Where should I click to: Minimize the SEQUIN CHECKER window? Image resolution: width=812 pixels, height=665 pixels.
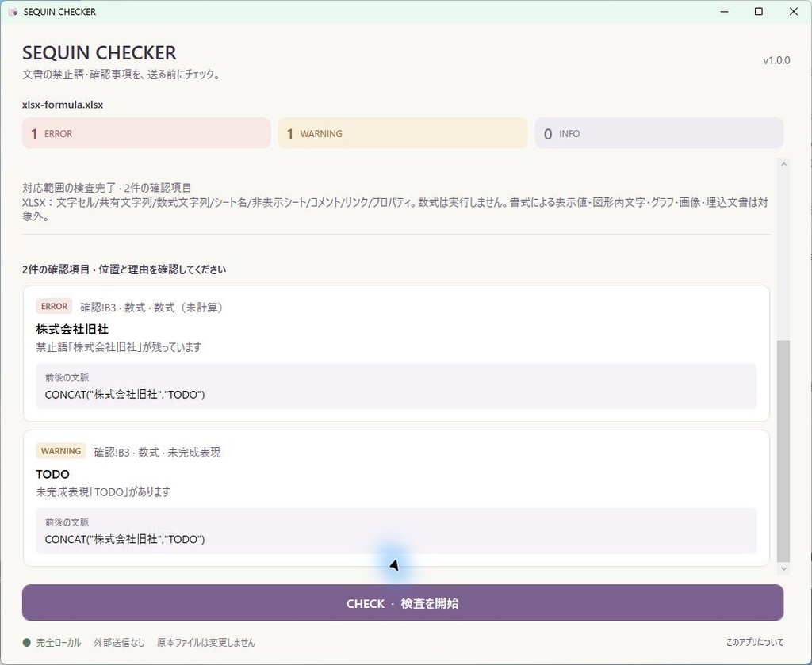[725, 11]
